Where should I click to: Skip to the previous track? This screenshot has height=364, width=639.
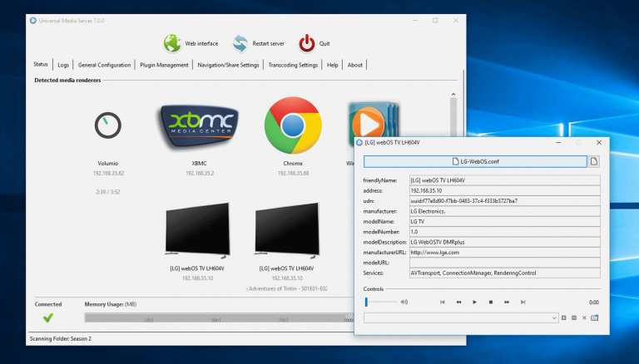[x=443, y=303]
